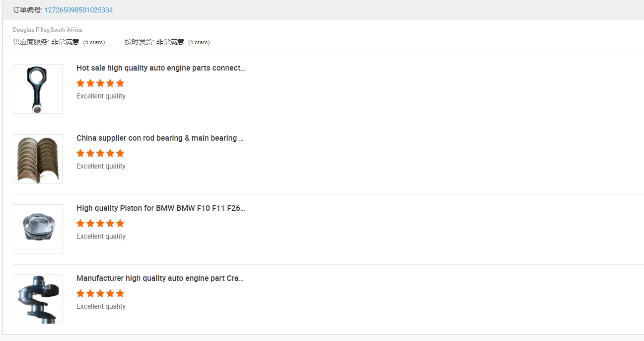This screenshot has width=644, height=341.
Task: Click 'Excellent quality' review under crankshaft
Action: coord(101,306)
